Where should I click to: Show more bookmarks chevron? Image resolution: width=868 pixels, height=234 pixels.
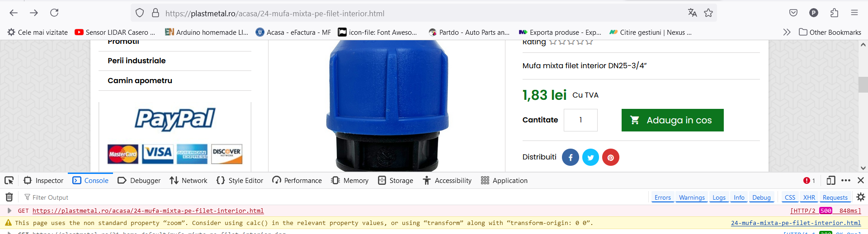coord(787,32)
